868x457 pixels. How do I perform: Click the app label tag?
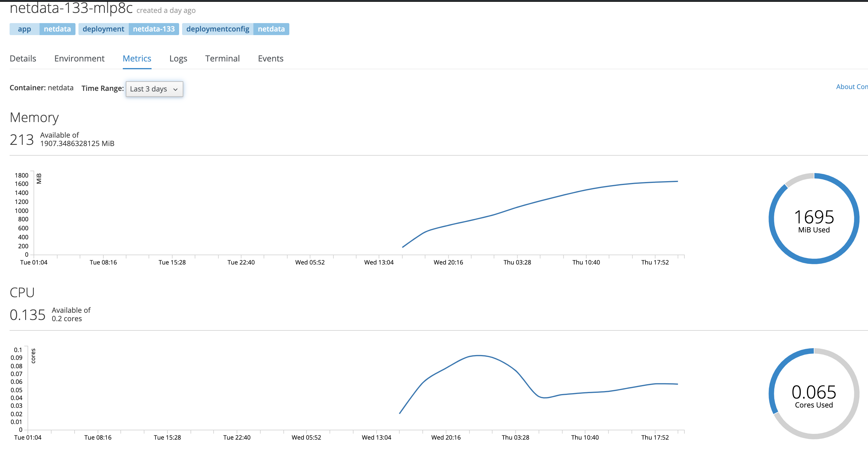coord(24,29)
